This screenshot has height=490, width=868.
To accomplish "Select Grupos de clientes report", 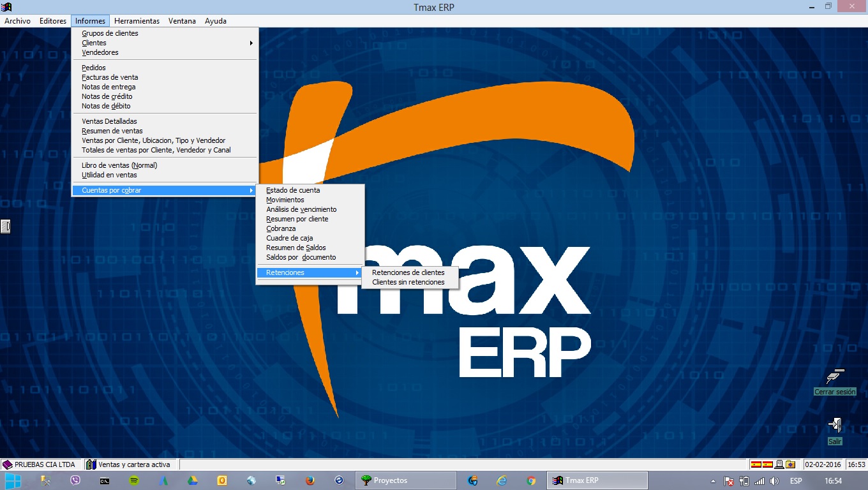I will (x=165, y=33).
